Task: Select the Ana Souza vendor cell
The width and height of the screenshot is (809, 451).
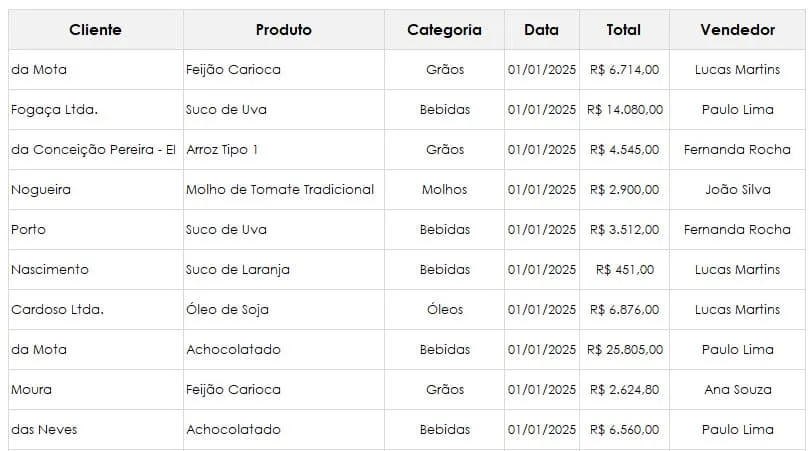Action: [x=737, y=389]
